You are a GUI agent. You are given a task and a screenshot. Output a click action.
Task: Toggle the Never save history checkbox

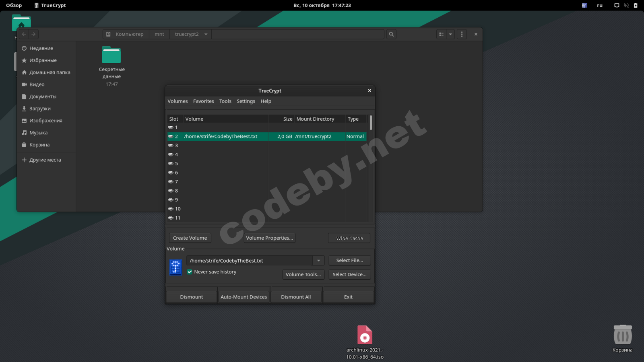190,272
